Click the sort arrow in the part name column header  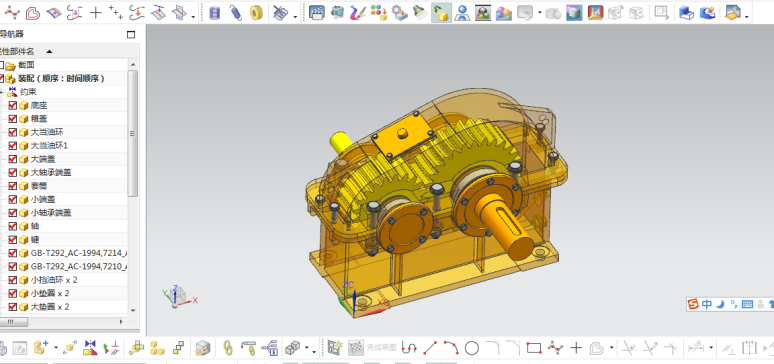coord(49,51)
